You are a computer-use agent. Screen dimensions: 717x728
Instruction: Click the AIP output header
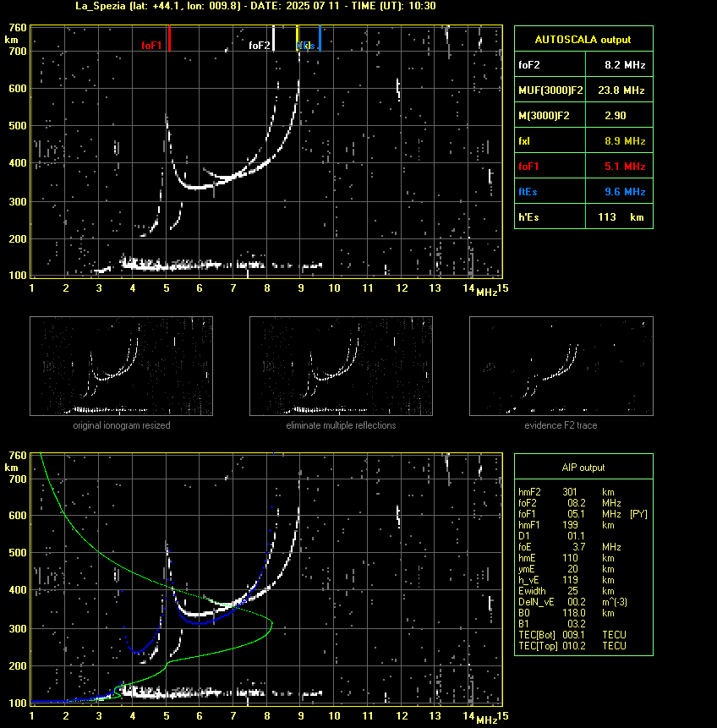coord(583,468)
